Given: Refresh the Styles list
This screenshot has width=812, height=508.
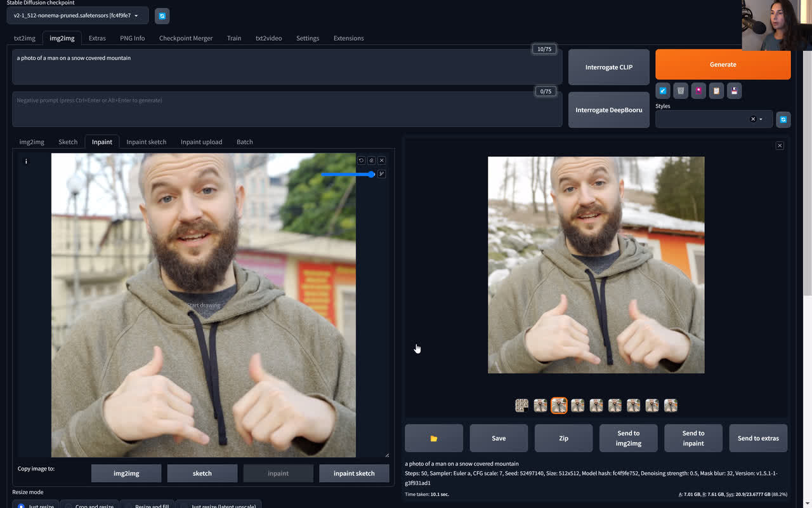Looking at the screenshot, I should [783, 119].
